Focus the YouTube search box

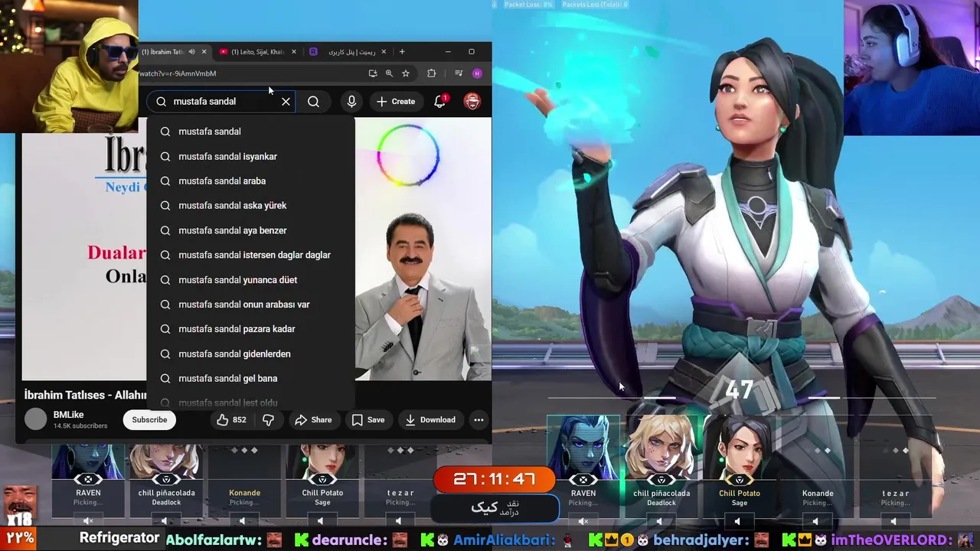pos(222,101)
